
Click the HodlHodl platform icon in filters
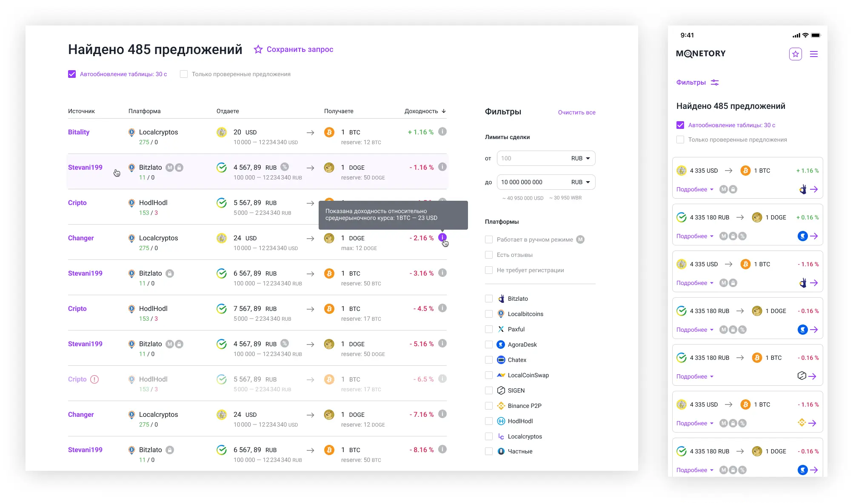point(501,421)
